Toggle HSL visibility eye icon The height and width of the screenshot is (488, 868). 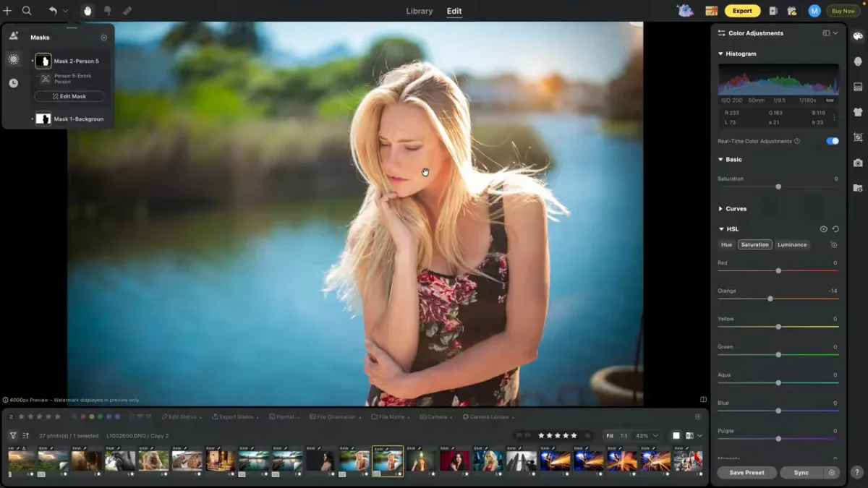823,229
